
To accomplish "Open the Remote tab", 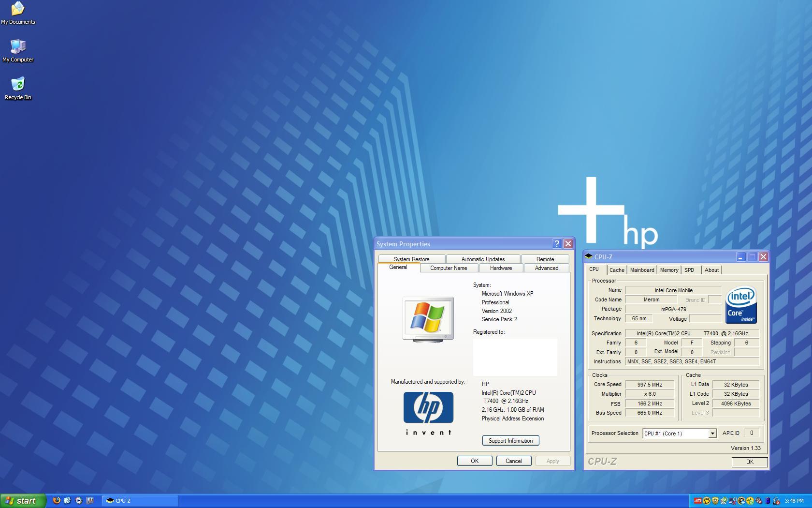I will (545, 259).
